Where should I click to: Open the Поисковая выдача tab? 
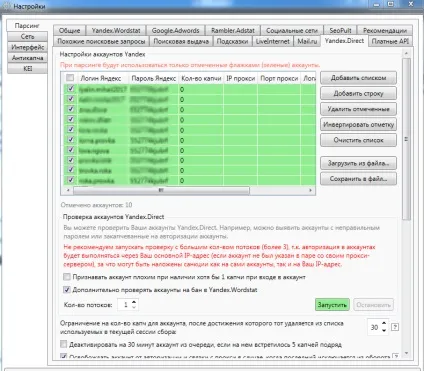click(x=181, y=41)
